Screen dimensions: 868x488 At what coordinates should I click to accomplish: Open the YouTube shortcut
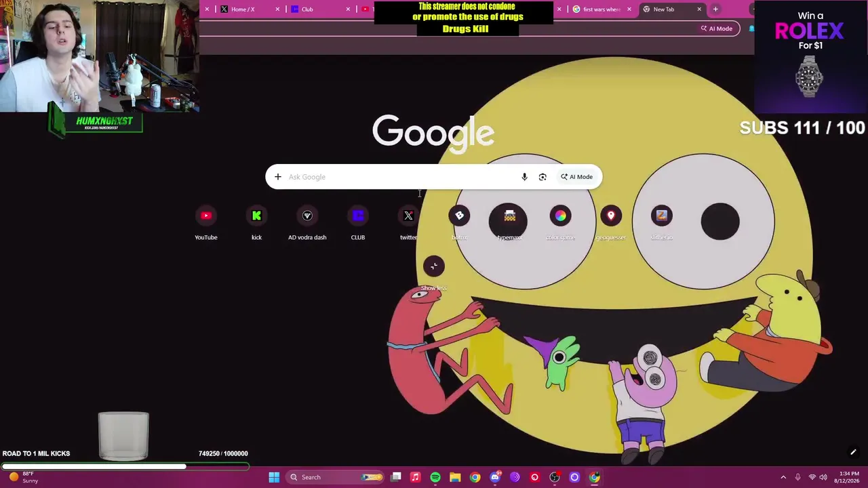206,224
